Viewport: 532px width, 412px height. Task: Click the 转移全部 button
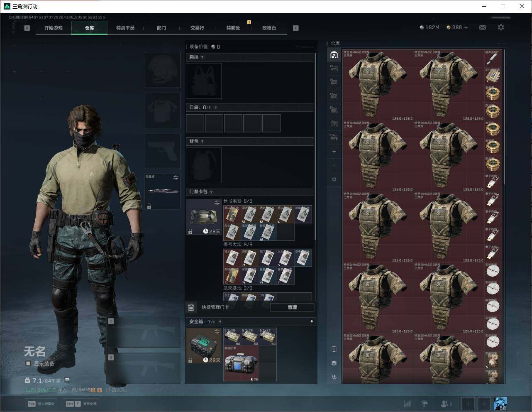[x=81, y=404]
